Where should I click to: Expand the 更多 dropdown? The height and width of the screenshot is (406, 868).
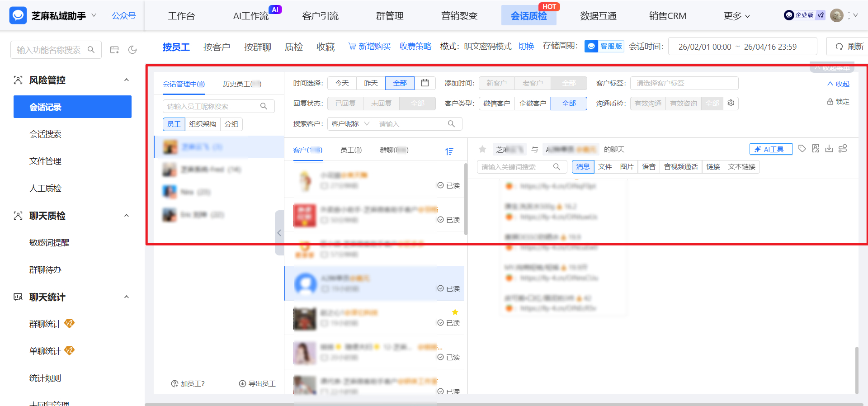pos(736,16)
